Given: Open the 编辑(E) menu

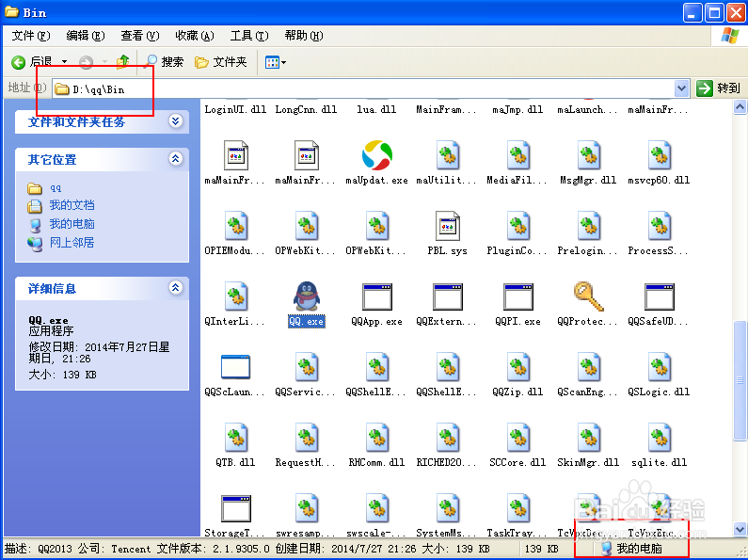Looking at the screenshot, I should tap(86, 36).
